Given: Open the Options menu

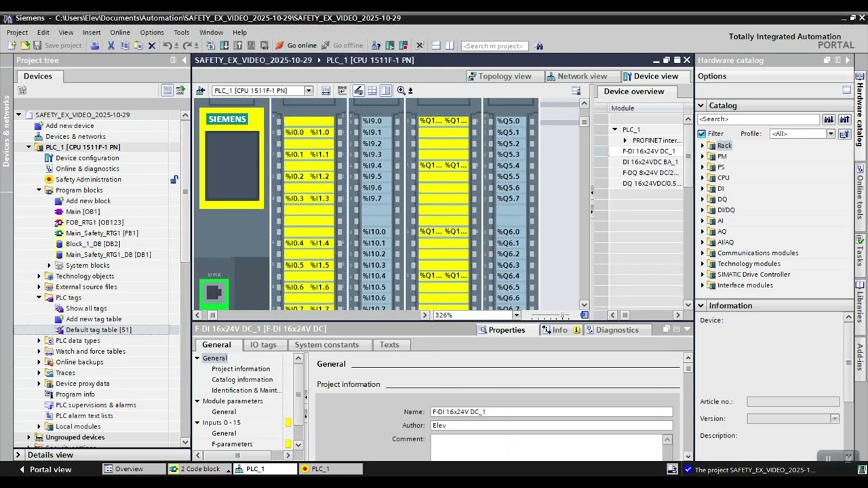Looking at the screenshot, I should point(152,33).
